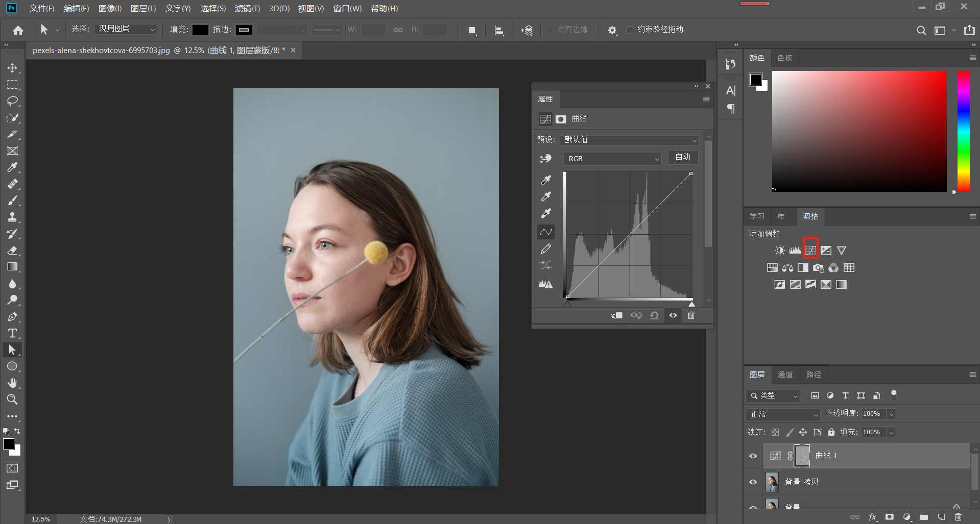Toggle lock all for layer
The image size is (980, 524).
831,432
